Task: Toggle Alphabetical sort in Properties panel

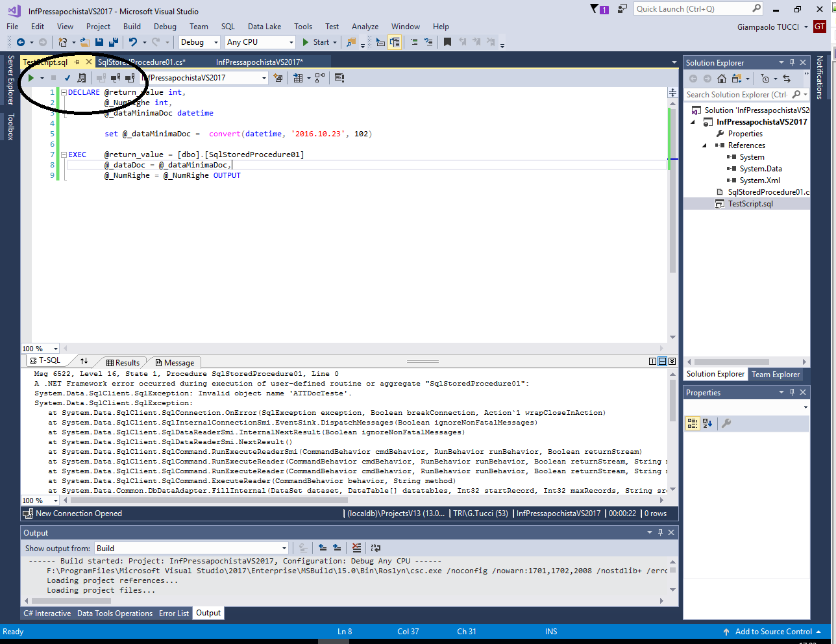Action: [x=707, y=423]
